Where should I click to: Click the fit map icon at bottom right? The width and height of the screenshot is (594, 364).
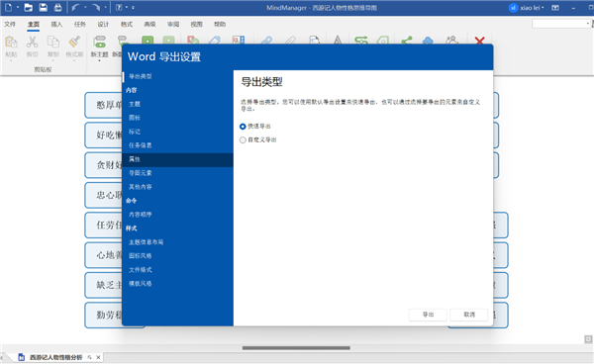coord(588,339)
